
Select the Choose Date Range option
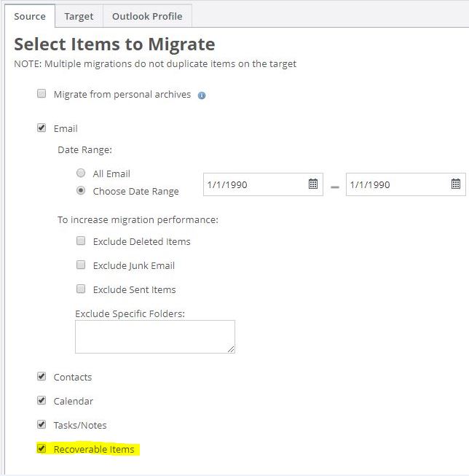click(x=81, y=191)
